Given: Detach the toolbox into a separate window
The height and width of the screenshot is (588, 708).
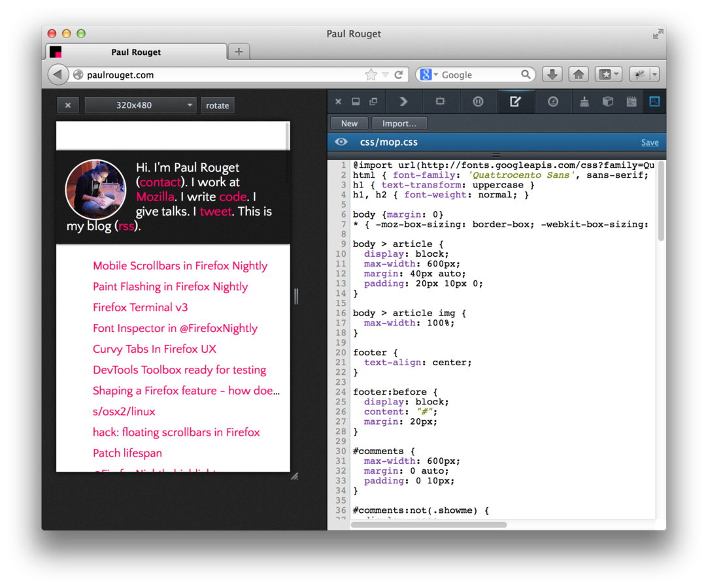Looking at the screenshot, I should [x=373, y=101].
